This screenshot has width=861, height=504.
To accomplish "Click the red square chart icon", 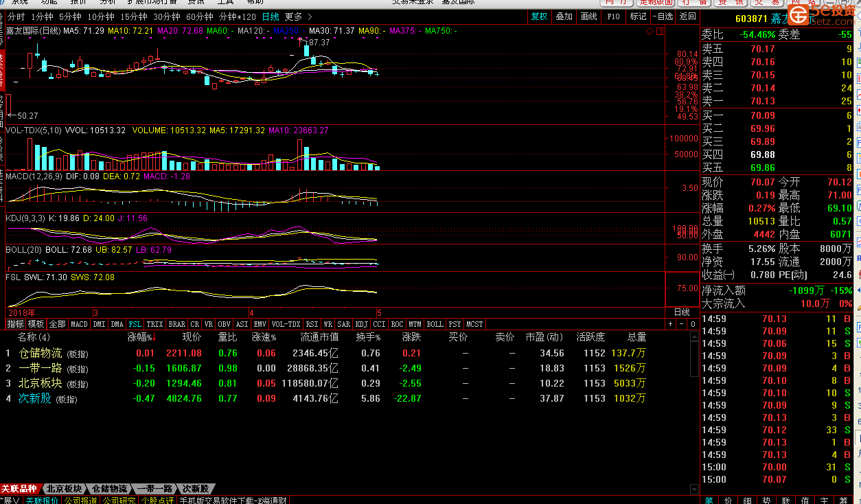I will (660, 31).
